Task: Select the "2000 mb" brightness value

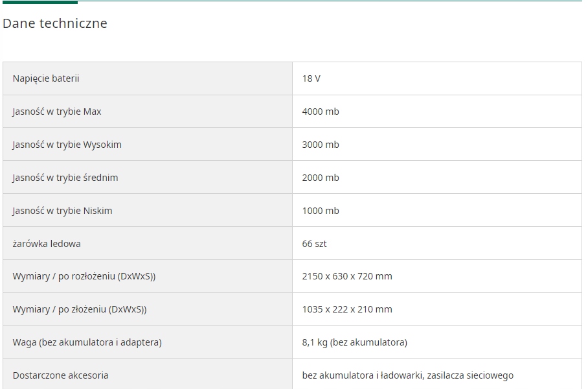Action: click(x=321, y=178)
